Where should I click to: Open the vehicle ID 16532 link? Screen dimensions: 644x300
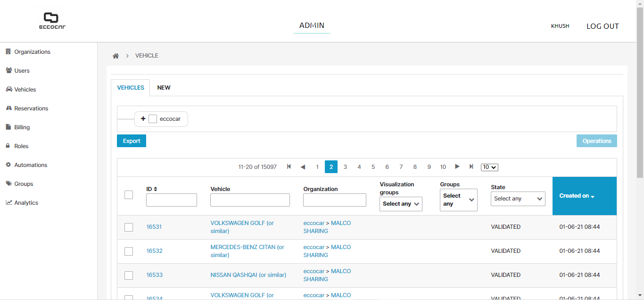point(154,251)
